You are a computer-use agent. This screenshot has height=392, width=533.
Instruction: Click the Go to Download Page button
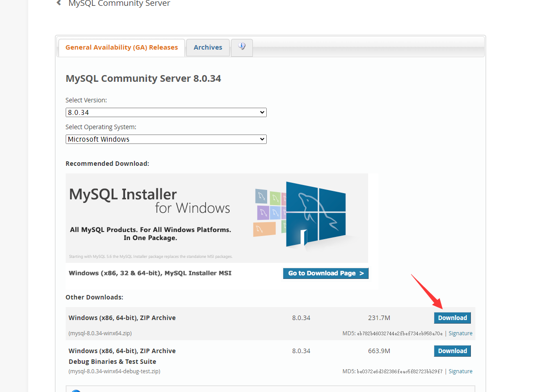(326, 274)
